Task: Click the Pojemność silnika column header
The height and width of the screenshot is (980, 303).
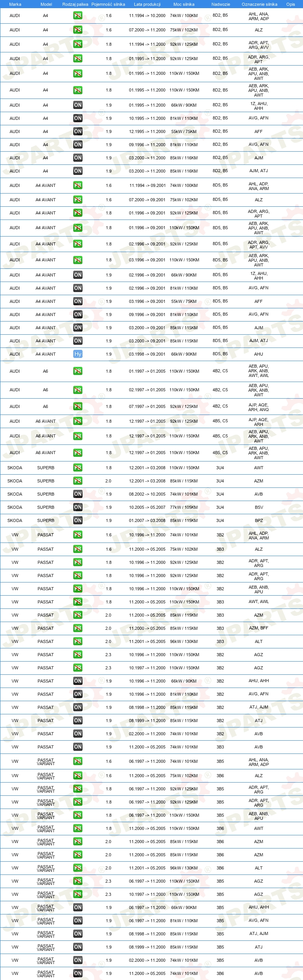Action: coord(108,4)
